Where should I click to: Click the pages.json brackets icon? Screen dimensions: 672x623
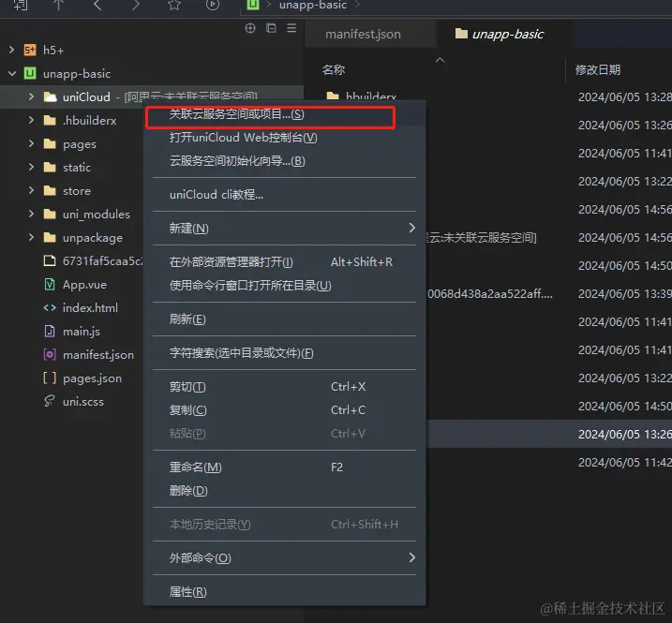(50, 378)
